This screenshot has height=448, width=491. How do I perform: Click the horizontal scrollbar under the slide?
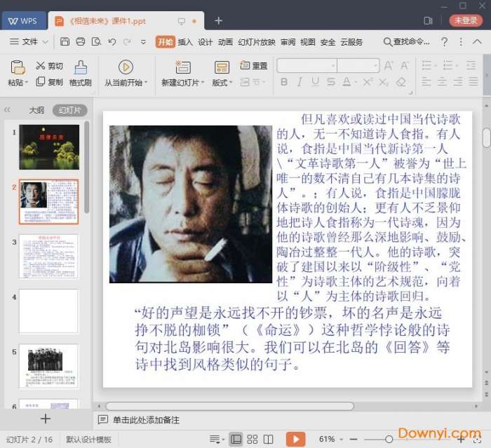(230, 406)
